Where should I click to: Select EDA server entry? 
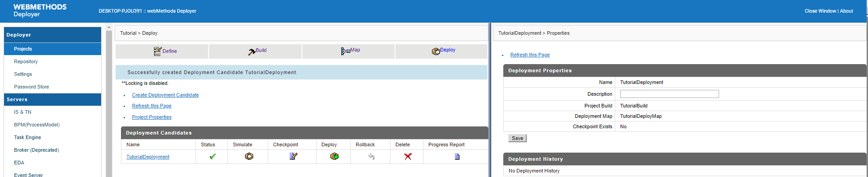click(19, 163)
